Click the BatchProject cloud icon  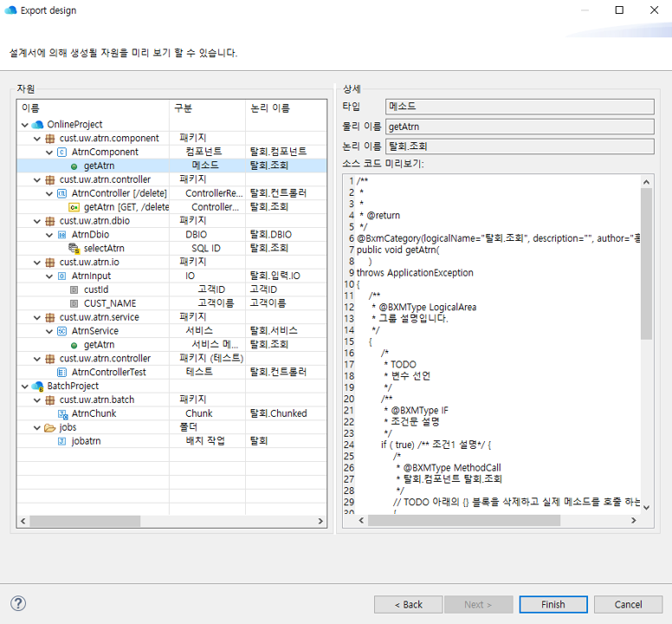pyautogui.click(x=37, y=386)
